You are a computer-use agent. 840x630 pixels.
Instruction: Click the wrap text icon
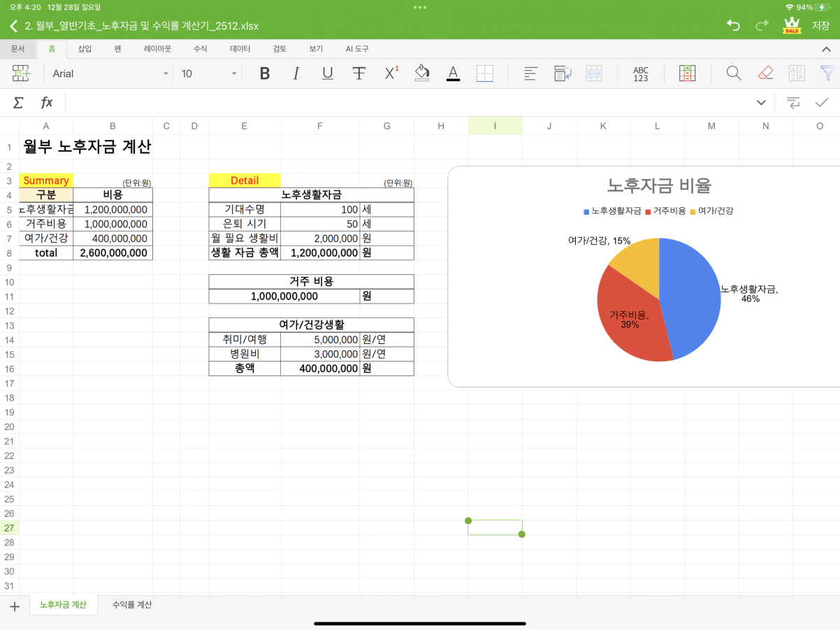point(563,73)
